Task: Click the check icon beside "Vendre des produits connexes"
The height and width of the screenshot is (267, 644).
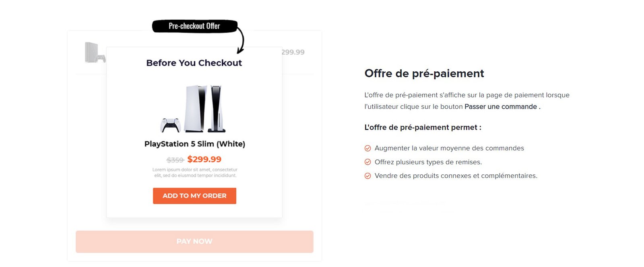Action: tap(367, 176)
